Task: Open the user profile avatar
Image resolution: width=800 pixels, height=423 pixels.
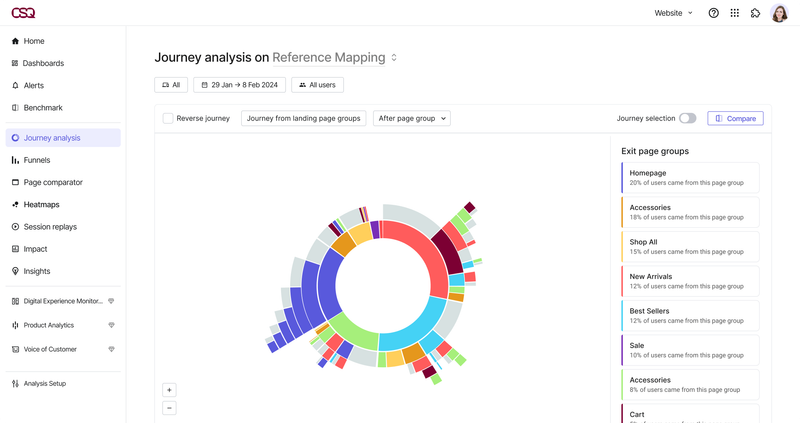Action: point(779,13)
